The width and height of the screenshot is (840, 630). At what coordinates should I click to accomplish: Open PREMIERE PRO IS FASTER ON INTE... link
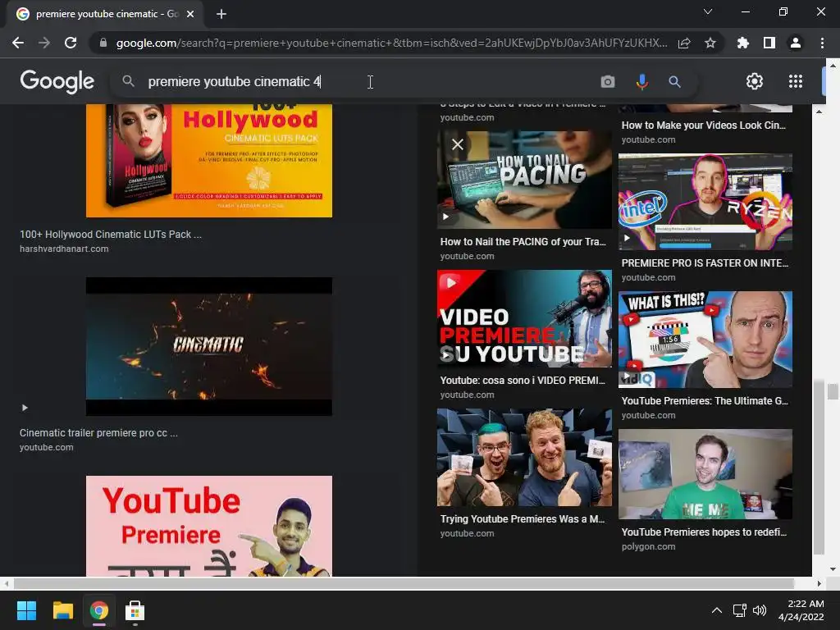pos(705,263)
